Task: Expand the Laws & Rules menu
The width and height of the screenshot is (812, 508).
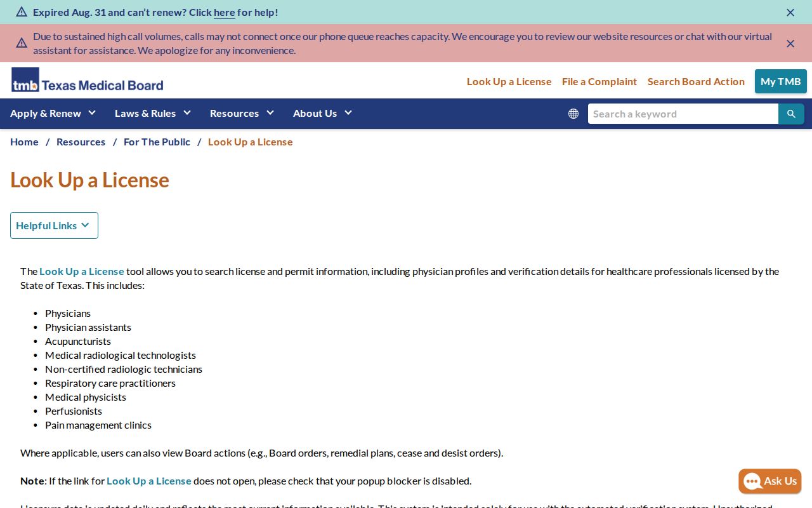Action: 153,113
